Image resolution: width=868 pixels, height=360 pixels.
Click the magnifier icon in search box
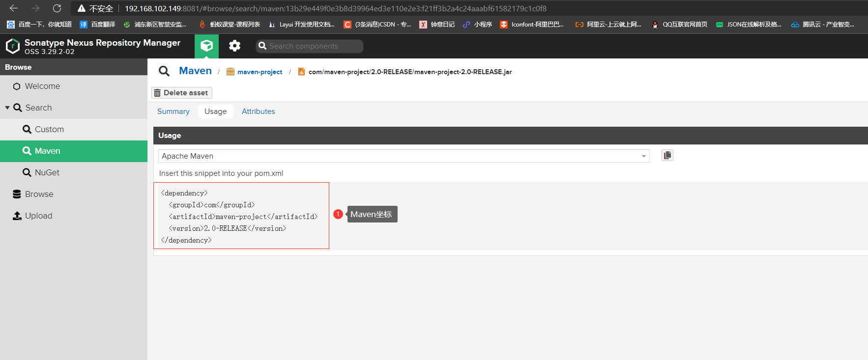pos(262,46)
